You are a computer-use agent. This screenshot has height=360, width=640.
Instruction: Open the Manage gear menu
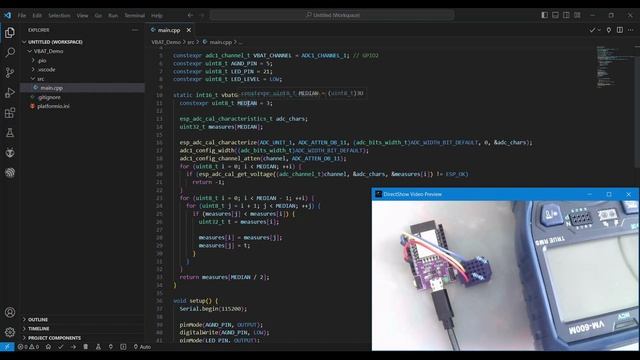10,332
